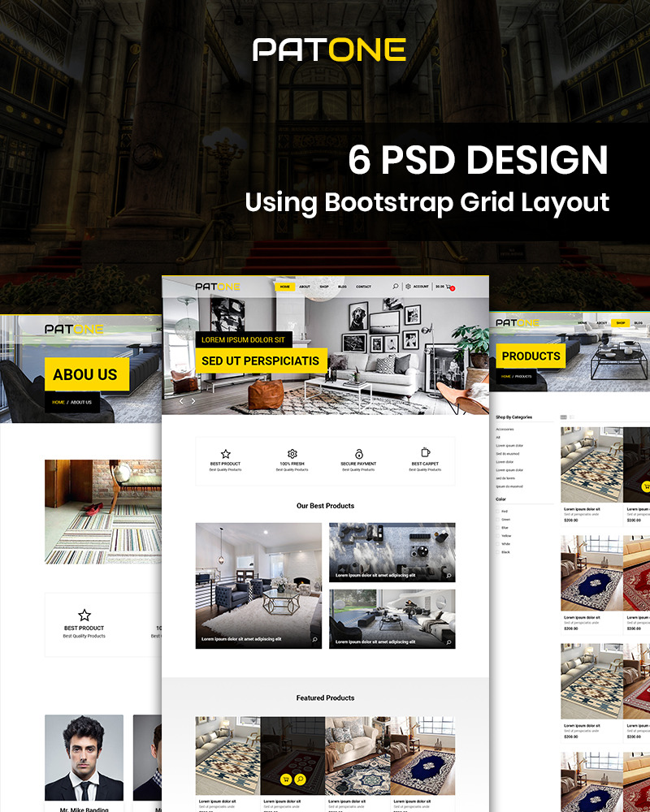The width and height of the screenshot is (650, 812).
Task: Open the HOME menu item in navigation
Action: click(285, 287)
